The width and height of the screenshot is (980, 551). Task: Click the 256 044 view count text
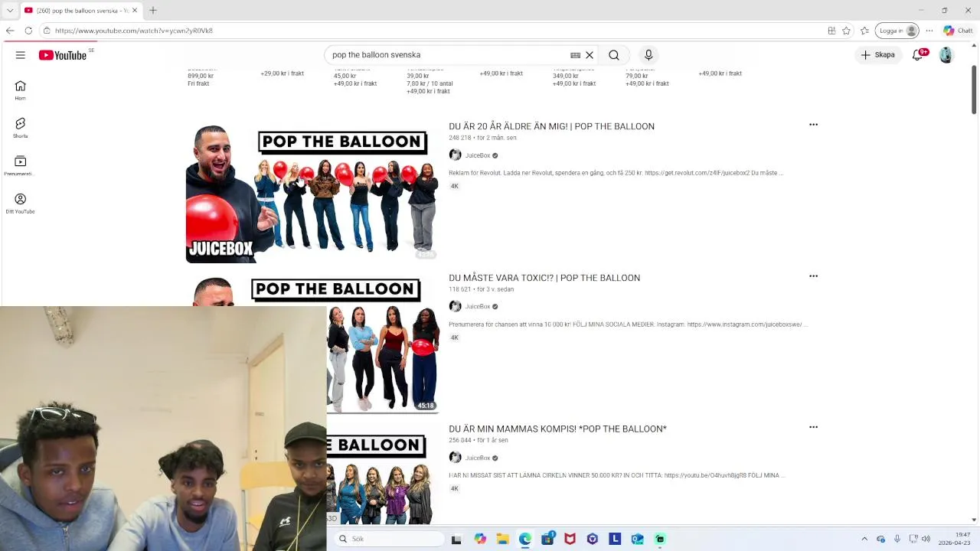click(459, 441)
